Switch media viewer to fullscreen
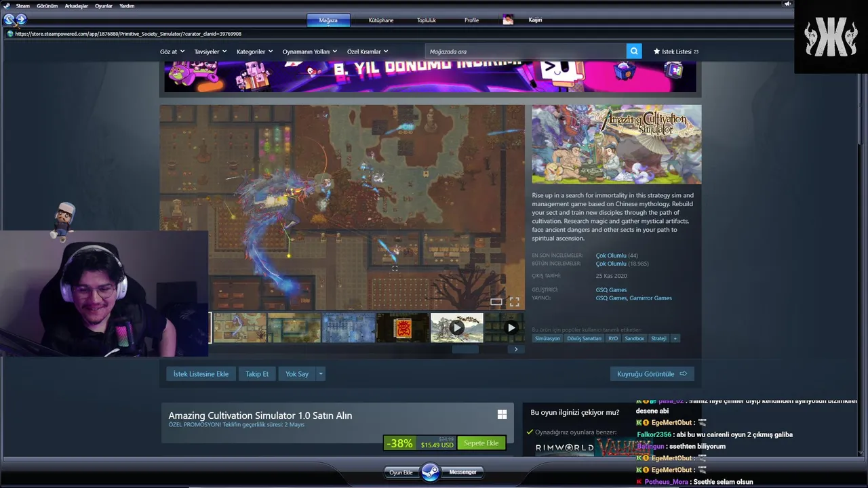The height and width of the screenshot is (488, 868). pos(514,302)
